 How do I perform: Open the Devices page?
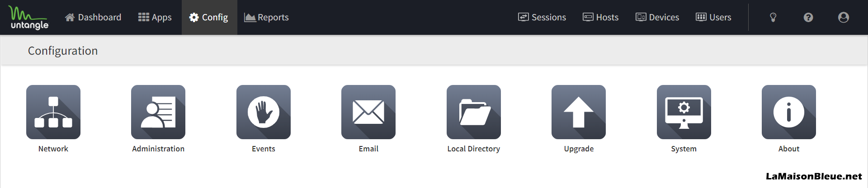click(657, 17)
